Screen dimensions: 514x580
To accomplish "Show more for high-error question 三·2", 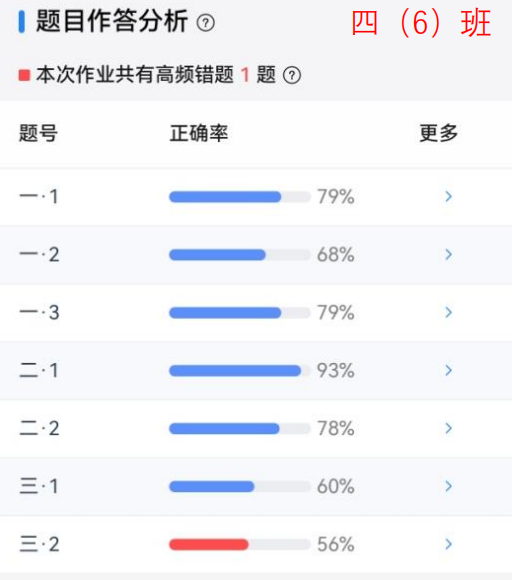I will coord(449,544).
